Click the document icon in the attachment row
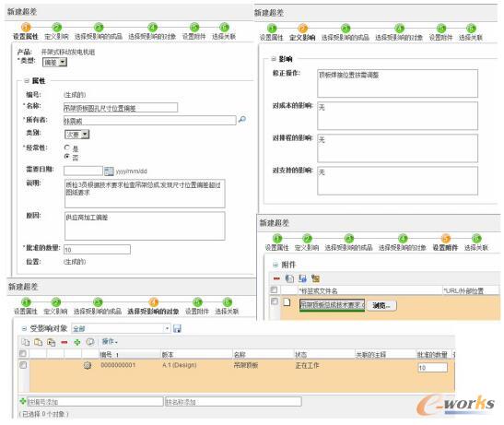The width and height of the screenshot is (504, 425). click(x=287, y=302)
